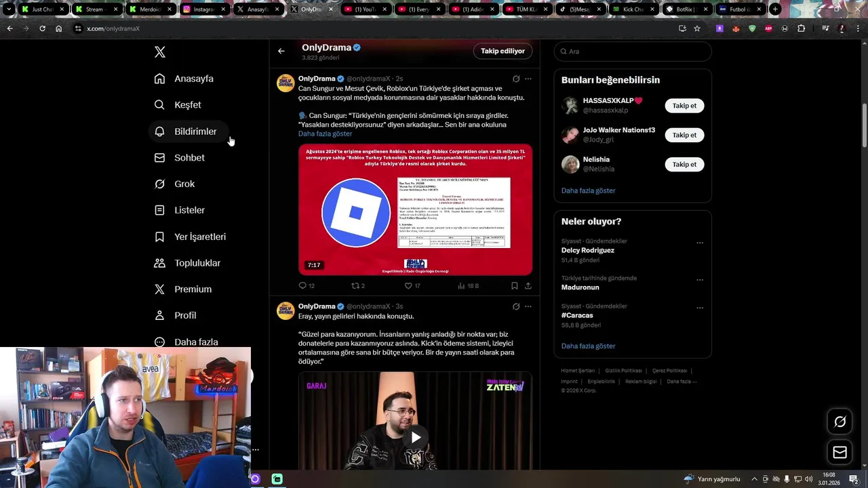The width and height of the screenshot is (868, 488).
Task: Click the back arrow beside OnlyDrama header
Action: [281, 51]
